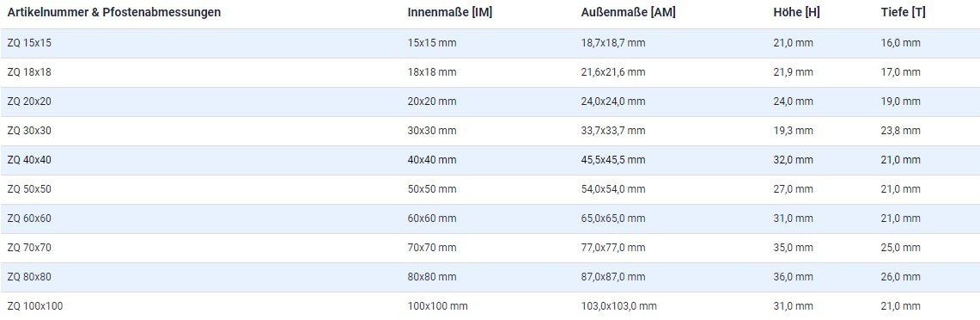Click the '20x20 mm' inner dimension cell
980x320 pixels.
point(432,102)
